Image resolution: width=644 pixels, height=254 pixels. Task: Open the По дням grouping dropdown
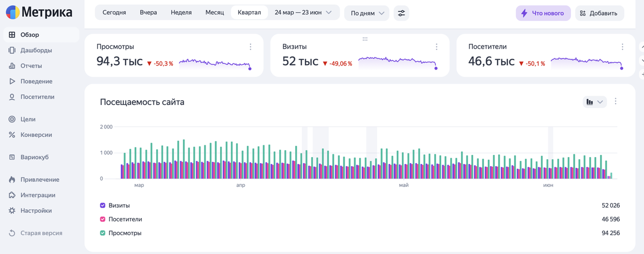tap(367, 13)
